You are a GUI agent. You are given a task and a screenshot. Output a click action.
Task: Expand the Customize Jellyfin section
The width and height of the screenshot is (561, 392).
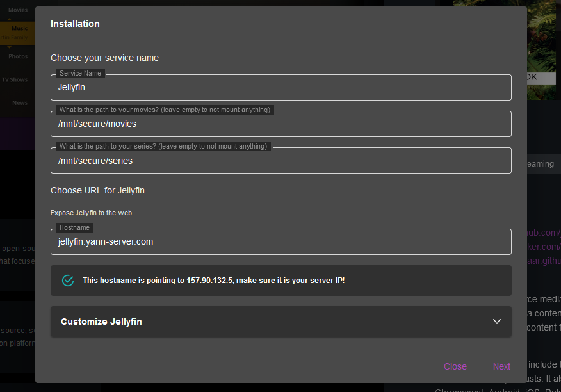(x=281, y=322)
